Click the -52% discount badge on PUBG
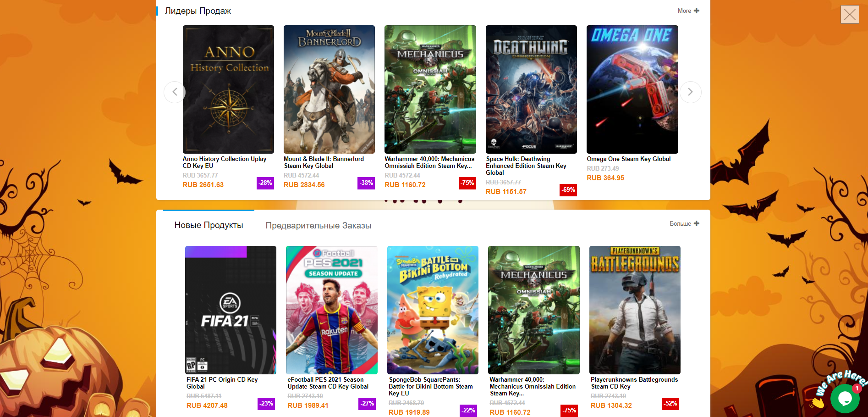 [x=670, y=403]
